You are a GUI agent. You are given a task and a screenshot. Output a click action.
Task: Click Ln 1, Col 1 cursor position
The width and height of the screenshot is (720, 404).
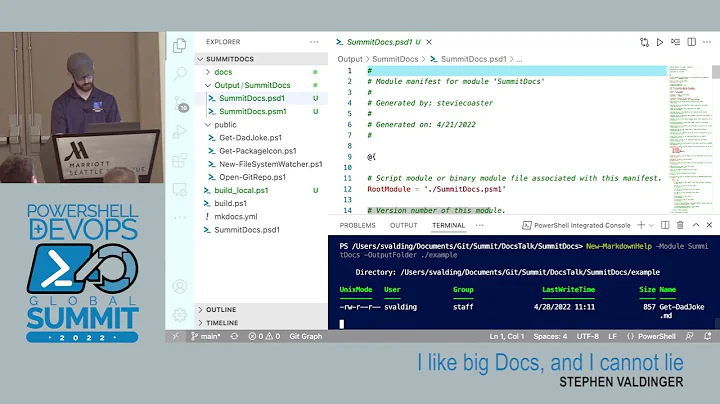[x=506, y=337]
